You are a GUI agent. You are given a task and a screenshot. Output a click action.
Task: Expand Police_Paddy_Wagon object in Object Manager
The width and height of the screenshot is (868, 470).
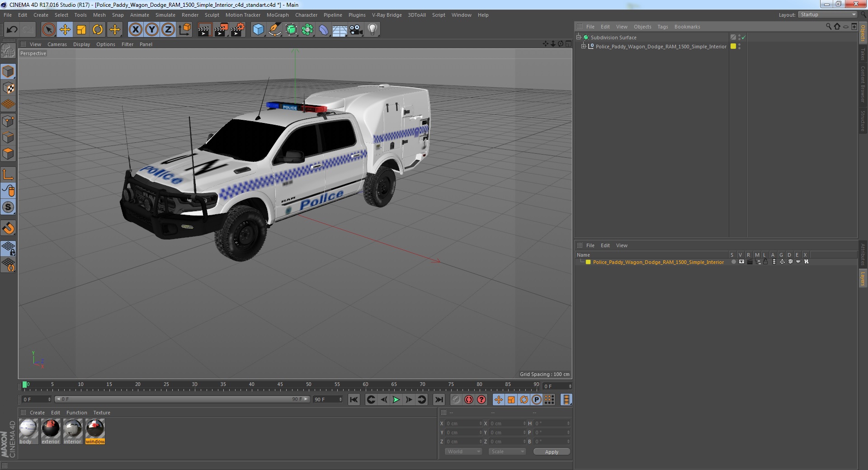[583, 46]
